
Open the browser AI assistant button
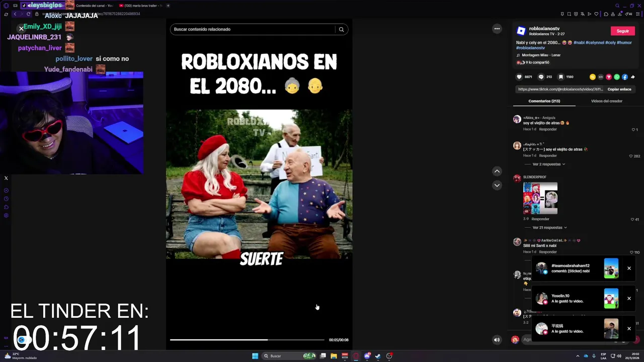628,14
